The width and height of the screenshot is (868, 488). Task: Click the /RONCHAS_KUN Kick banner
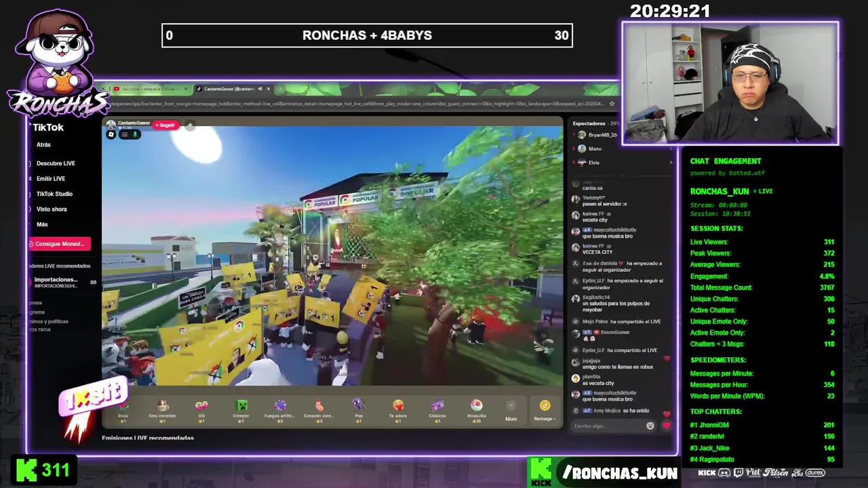point(603,472)
